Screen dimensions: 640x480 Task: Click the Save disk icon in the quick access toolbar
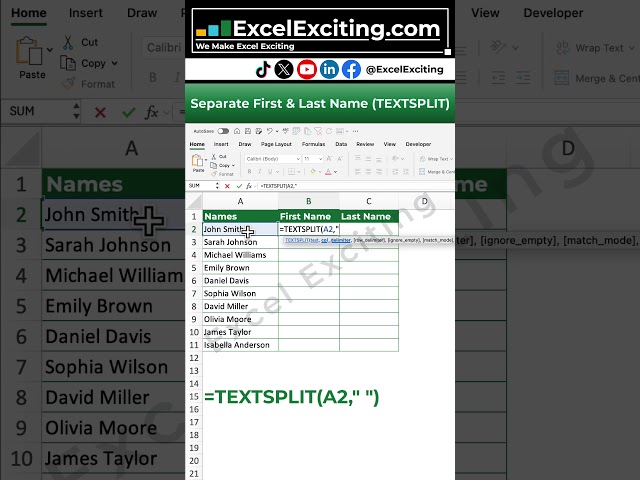[x=248, y=131]
